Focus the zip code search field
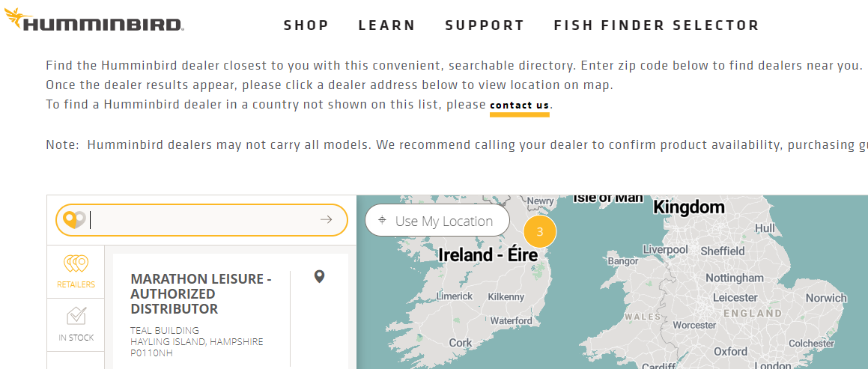This screenshot has width=868, height=369. tap(202, 219)
